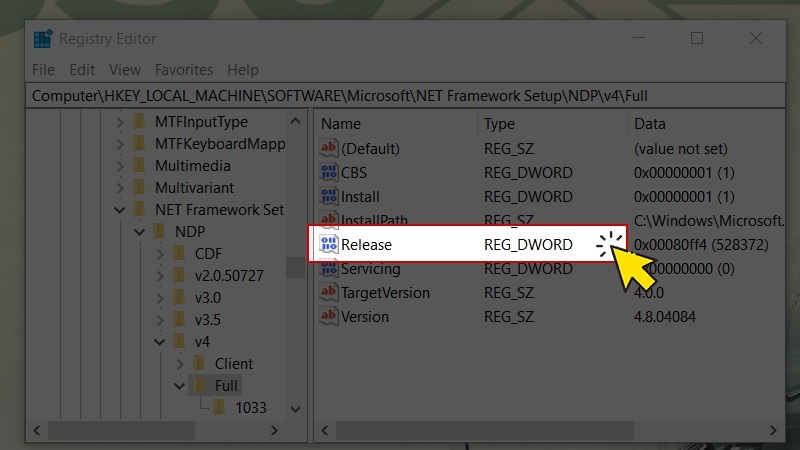This screenshot has height=450, width=800.
Task: Expand the CDF key chevron
Action: pyautogui.click(x=160, y=254)
